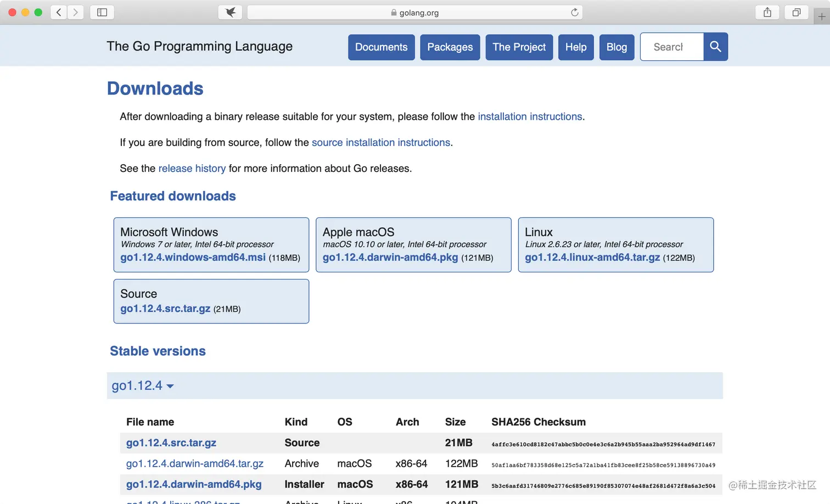Image resolution: width=830 pixels, height=504 pixels.
Task: Click go1.12.4.src.tar.gz in the file table
Action: point(171,443)
